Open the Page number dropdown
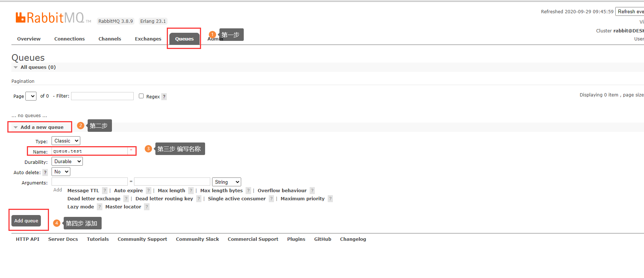This screenshot has height=278, width=644. pos(31,96)
